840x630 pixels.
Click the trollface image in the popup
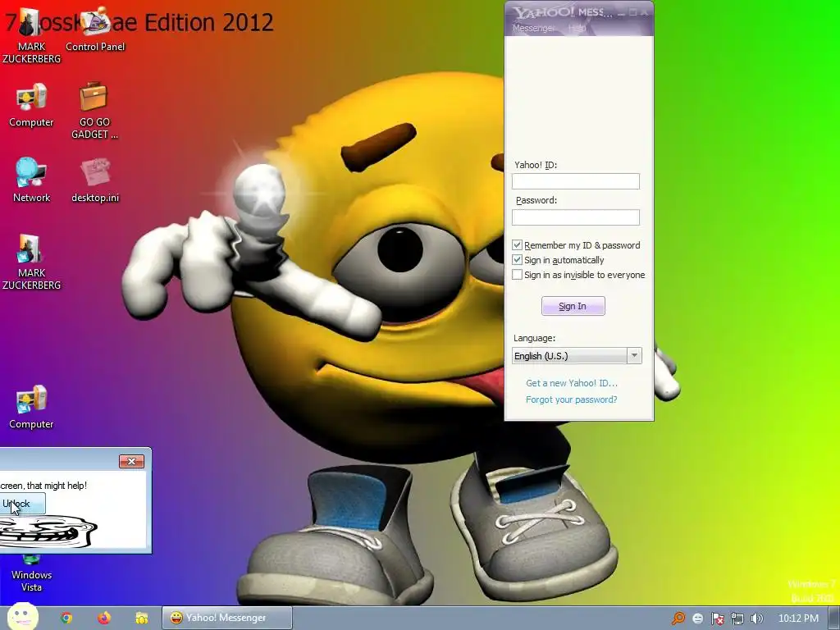[x=47, y=532]
